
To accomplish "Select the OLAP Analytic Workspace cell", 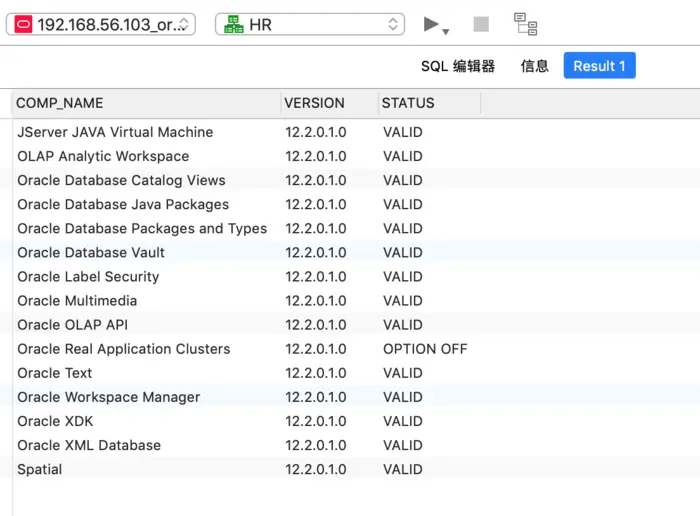I will 103,156.
